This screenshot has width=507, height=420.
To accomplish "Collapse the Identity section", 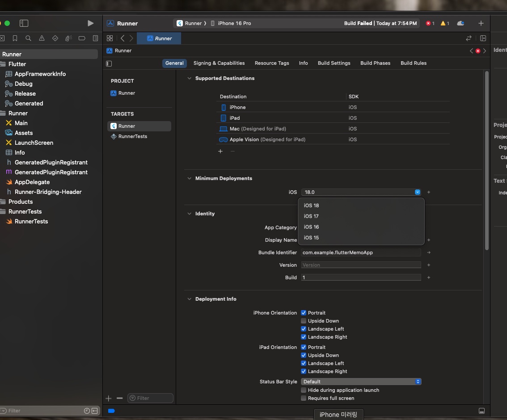I will [190, 214].
